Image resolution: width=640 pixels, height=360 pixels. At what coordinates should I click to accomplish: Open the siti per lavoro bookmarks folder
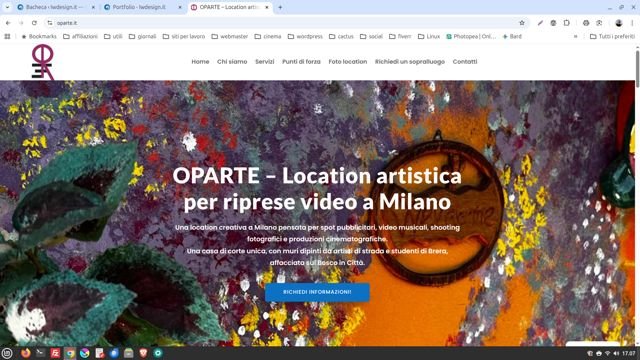tap(184, 36)
